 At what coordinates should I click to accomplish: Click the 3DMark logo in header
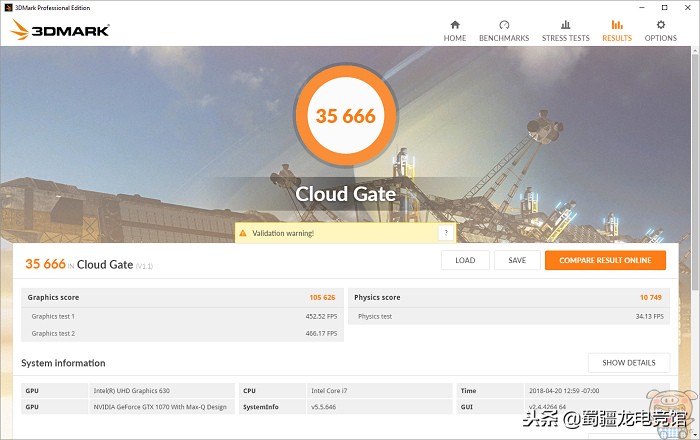(x=59, y=29)
